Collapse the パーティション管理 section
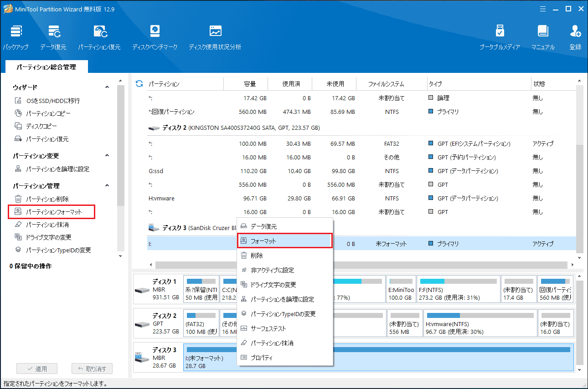 107,185
